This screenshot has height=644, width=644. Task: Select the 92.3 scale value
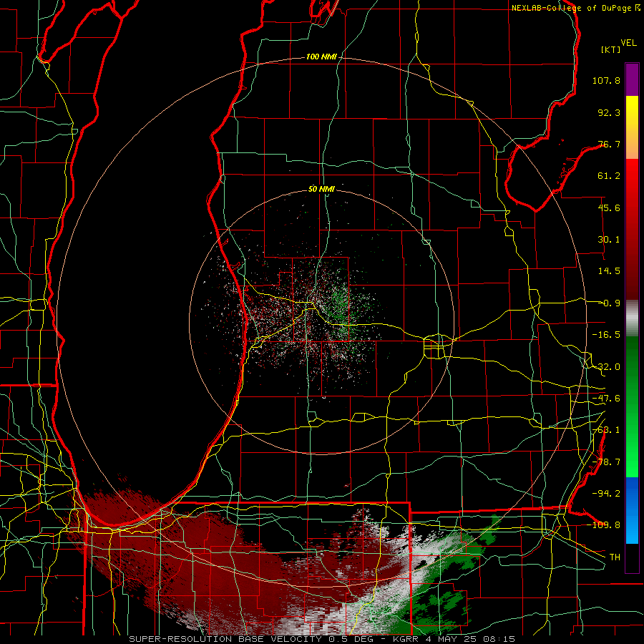[x=609, y=112]
